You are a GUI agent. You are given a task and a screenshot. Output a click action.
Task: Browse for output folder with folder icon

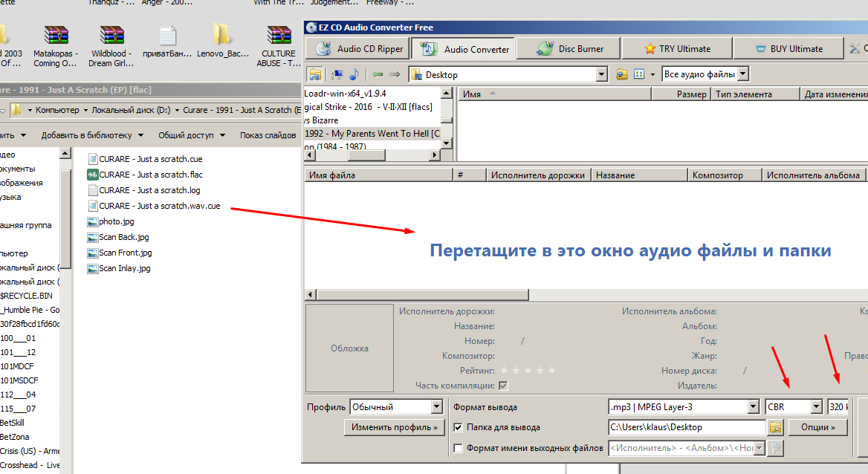coord(776,427)
